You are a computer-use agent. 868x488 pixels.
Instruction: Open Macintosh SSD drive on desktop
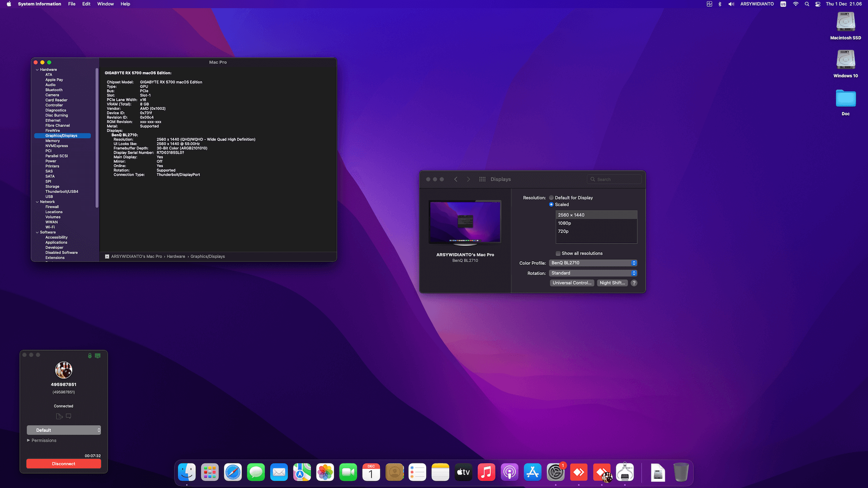pos(845,21)
